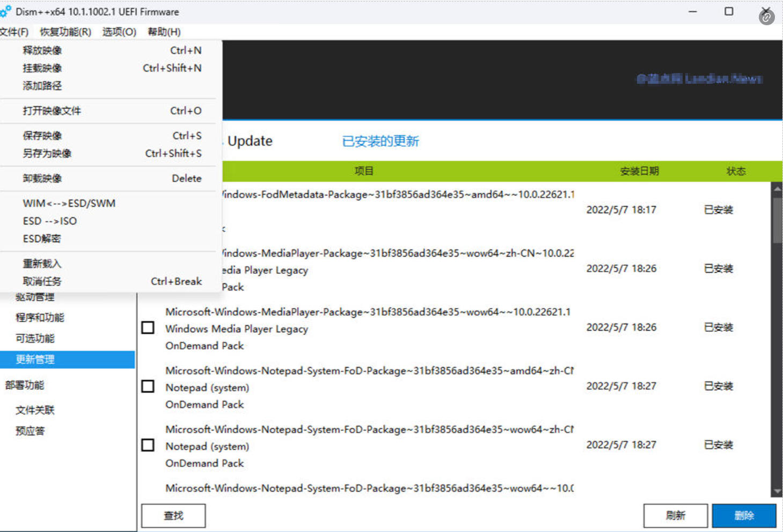Open the 帮助(H) menu
This screenshot has width=783, height=532.
pos(164,32)
